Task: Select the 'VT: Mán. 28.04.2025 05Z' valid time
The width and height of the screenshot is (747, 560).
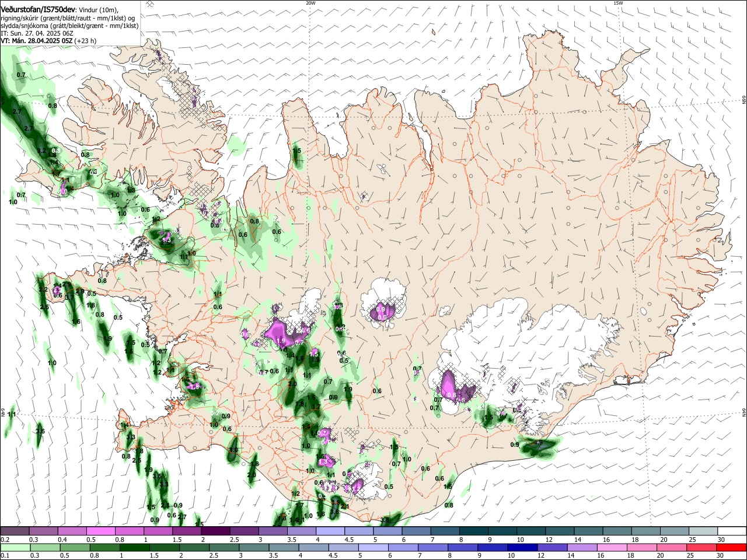Action: [36, 41]
